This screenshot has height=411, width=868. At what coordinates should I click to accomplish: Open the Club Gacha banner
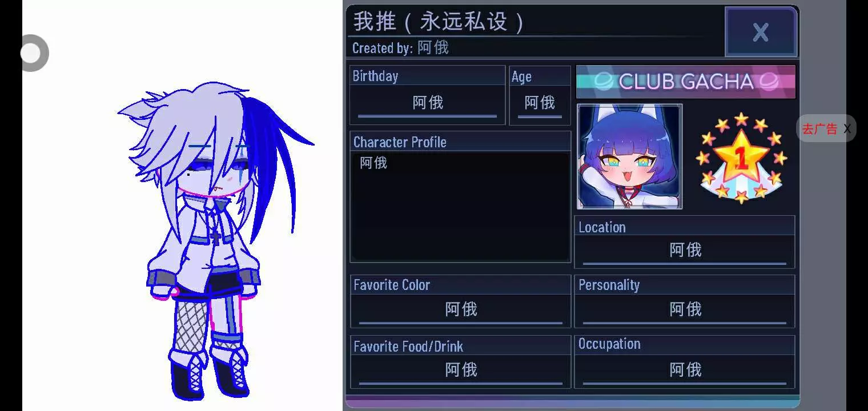(685, 82)
